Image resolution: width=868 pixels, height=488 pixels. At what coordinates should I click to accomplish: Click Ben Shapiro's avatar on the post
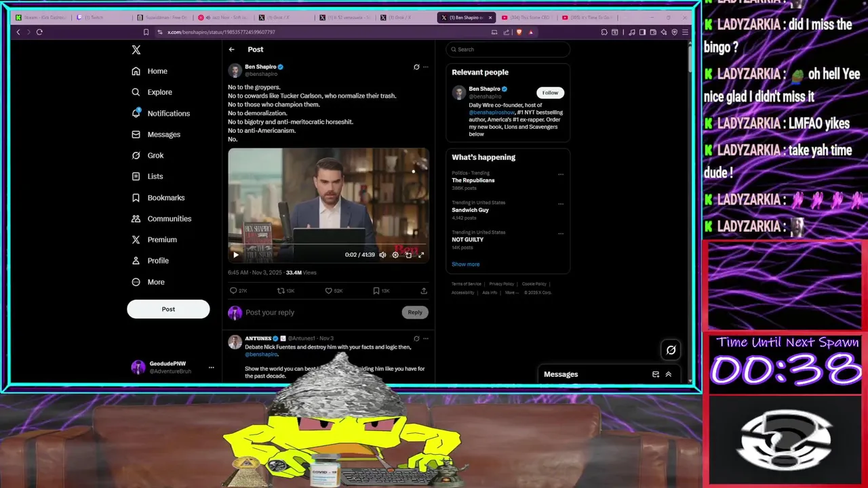(x=235, y=70)
